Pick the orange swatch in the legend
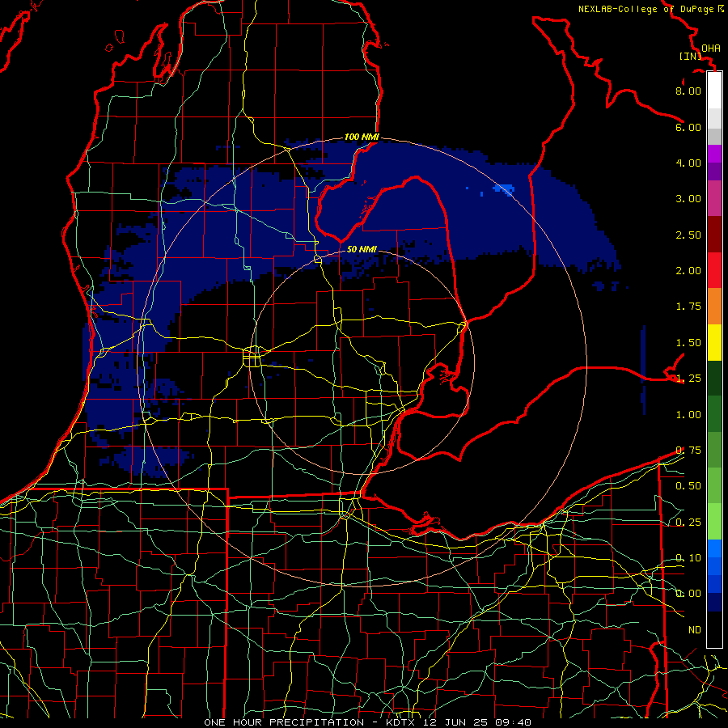The width and height of the screenshot is (728, 728). (x=714, y=307)
